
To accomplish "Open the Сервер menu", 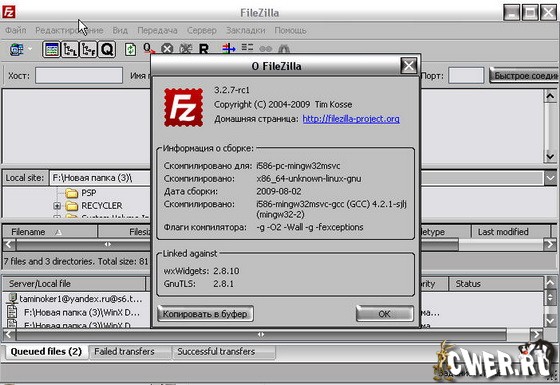I will click(x=202, y=30).
